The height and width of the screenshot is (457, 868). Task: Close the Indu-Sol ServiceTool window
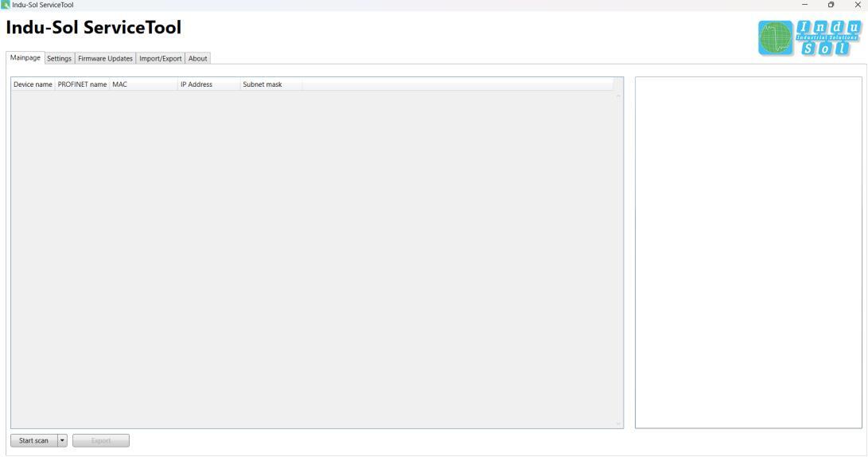click(858, 5)
